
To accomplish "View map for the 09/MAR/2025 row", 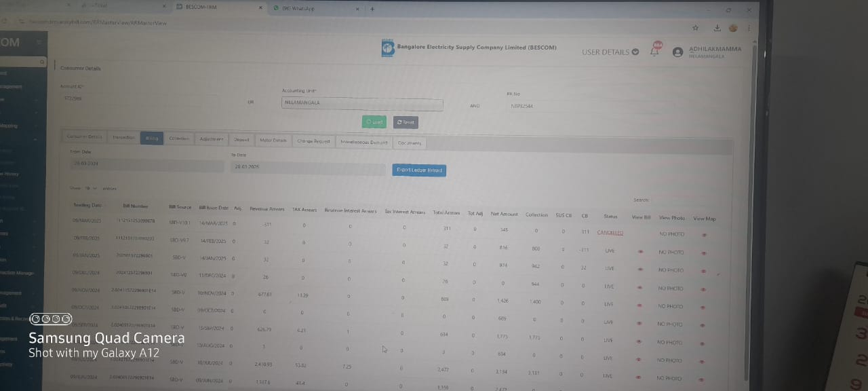I will click(704, 235).
